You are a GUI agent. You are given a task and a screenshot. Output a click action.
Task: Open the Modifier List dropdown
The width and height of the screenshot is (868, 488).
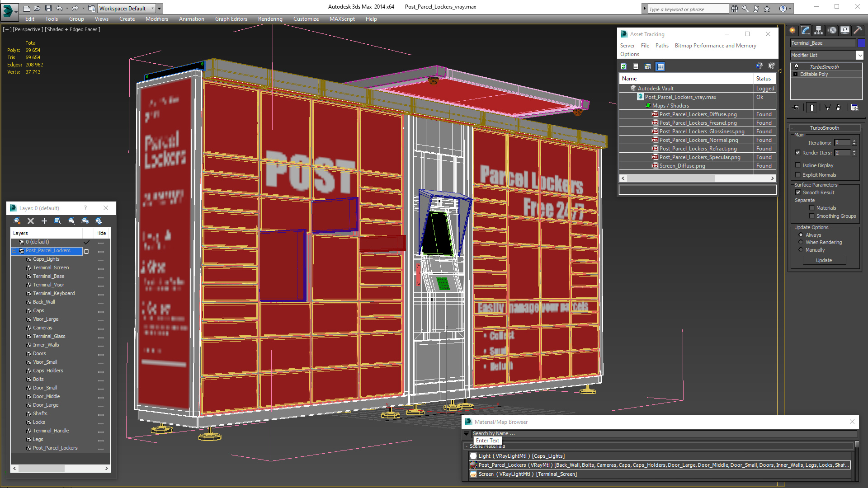(859, 55)
